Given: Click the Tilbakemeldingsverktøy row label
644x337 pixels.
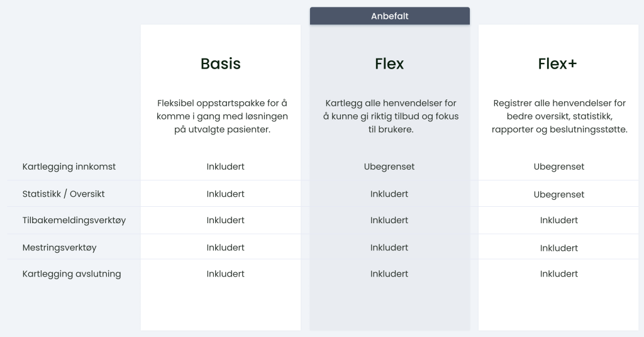Looking at the screenshot, I should coord(74,221).
